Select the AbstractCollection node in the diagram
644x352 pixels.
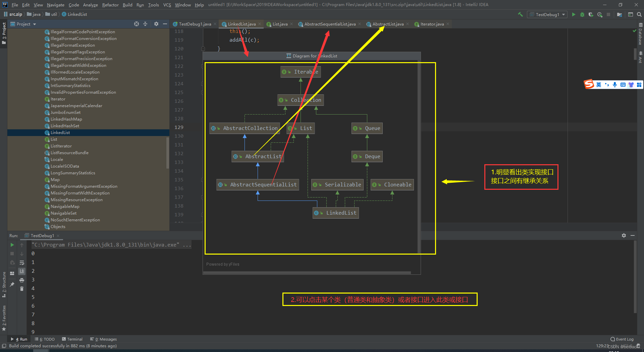245,128
